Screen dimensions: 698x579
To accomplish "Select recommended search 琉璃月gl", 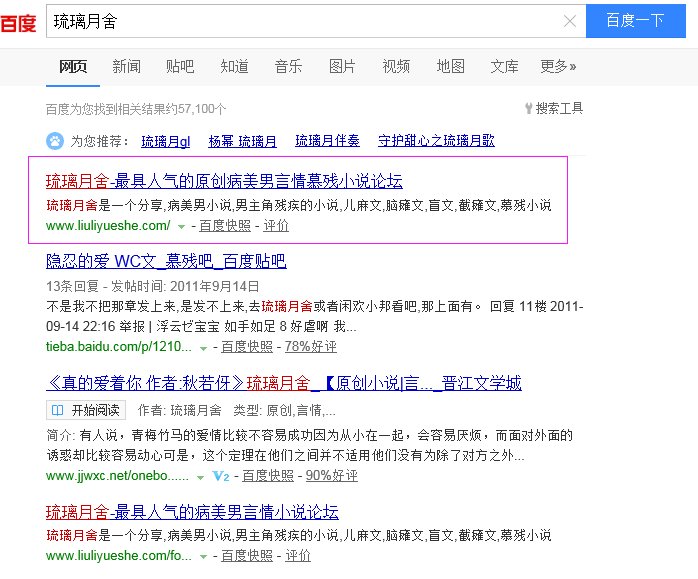I will point(165,141).
